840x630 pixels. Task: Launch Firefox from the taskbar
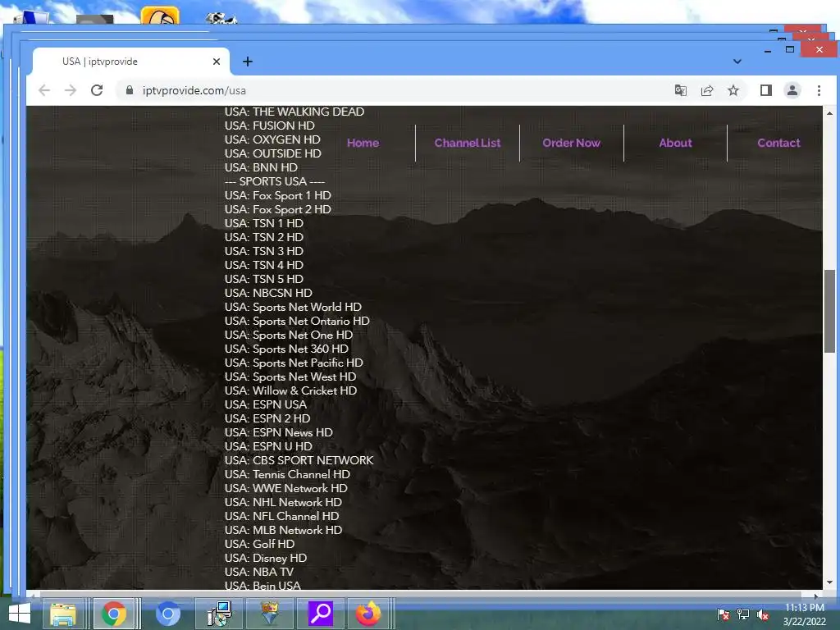(368, 614)
